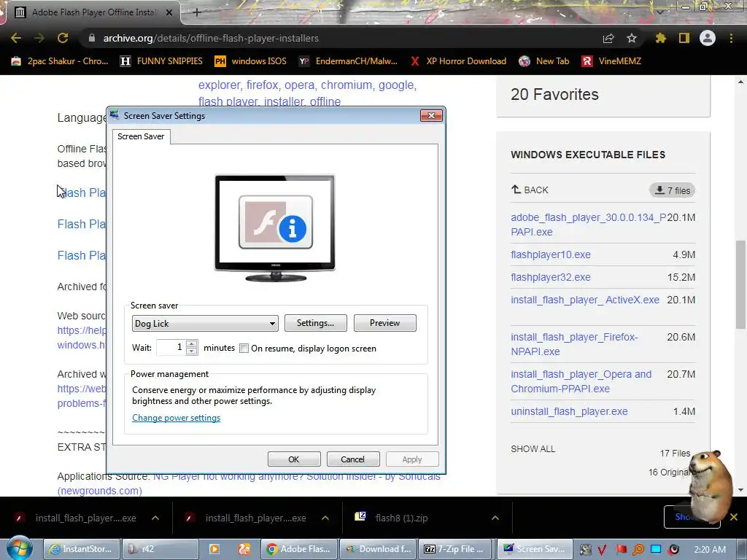The height and width of the screenshot is (560, 747).
Task: Switch to Download f... taskbar window
Action: point(379,549)
